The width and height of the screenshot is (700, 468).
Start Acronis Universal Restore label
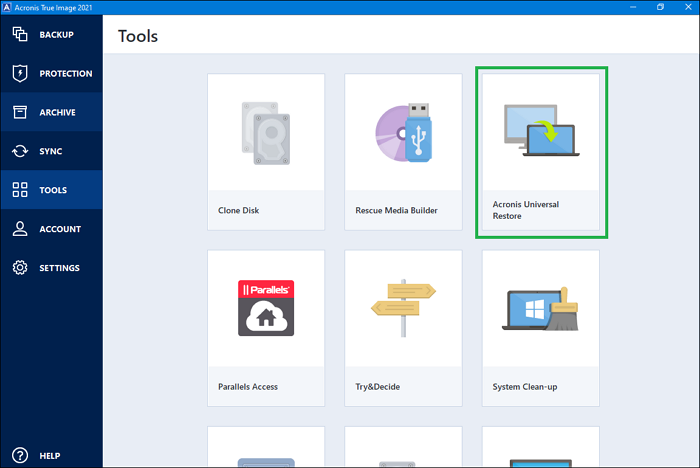pos(525,210)
